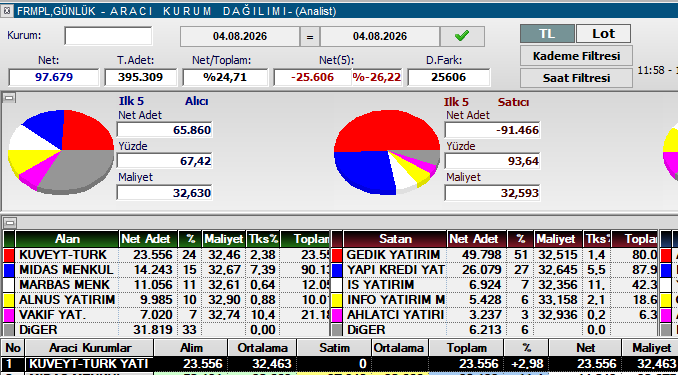Sort bottom table by Net header
The width and height of the screenshot is (678, 375).
click(585, 348)
